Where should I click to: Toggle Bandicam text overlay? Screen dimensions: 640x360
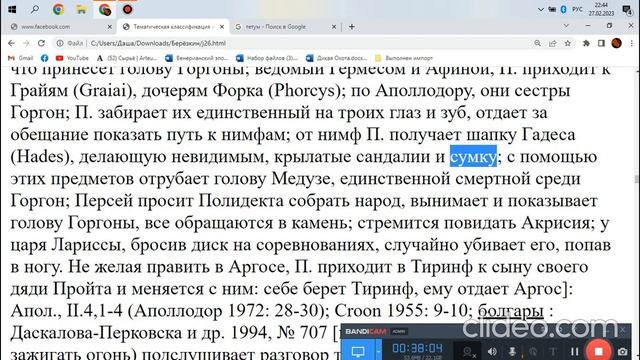[x=553, y=351]
